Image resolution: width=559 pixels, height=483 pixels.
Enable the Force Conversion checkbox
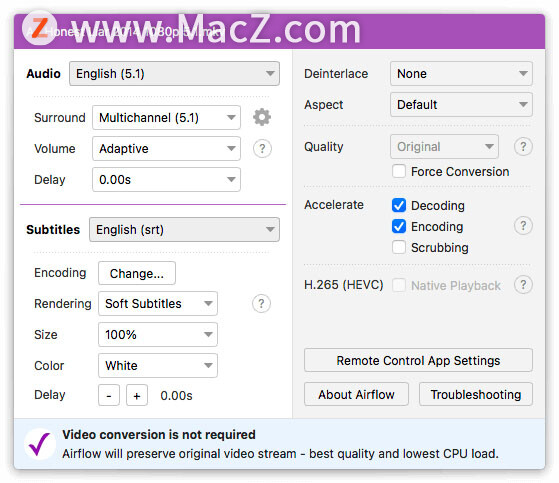pyautogui.click(x=399, y=171)
